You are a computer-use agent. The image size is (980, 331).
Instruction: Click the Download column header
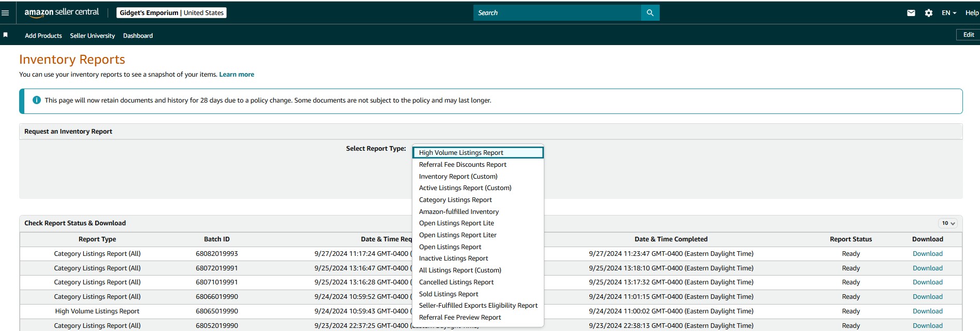pyautogui.click(x=927, y=239)
